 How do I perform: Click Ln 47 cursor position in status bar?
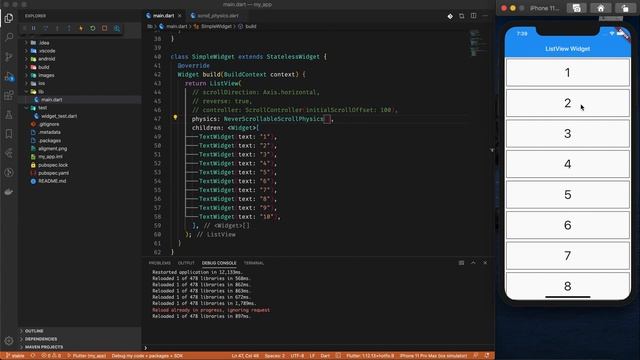pos(245,356)
